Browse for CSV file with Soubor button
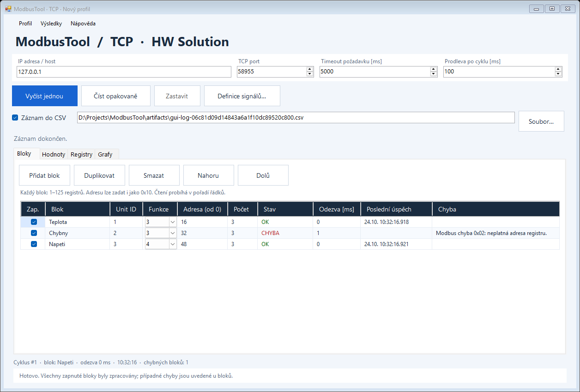 [541, 121]
